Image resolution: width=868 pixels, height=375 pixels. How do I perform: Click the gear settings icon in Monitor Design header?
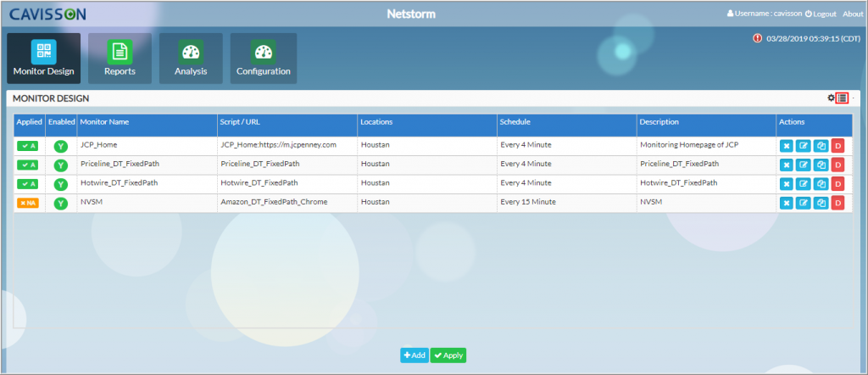point(831,98)
